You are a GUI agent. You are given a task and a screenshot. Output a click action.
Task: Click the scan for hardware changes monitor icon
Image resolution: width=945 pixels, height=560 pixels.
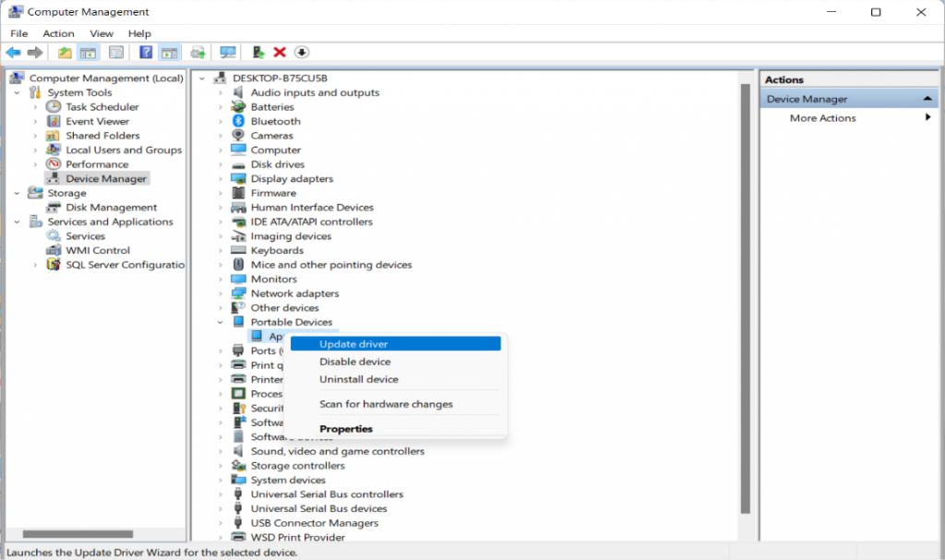tap(228, 53)
